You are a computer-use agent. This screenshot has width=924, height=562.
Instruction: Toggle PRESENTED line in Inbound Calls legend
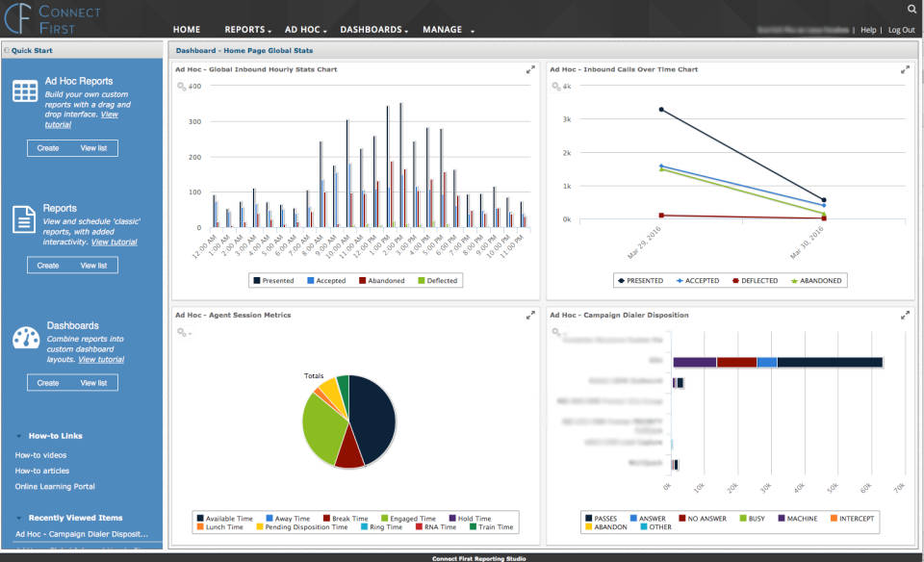[x=641, y=281]
